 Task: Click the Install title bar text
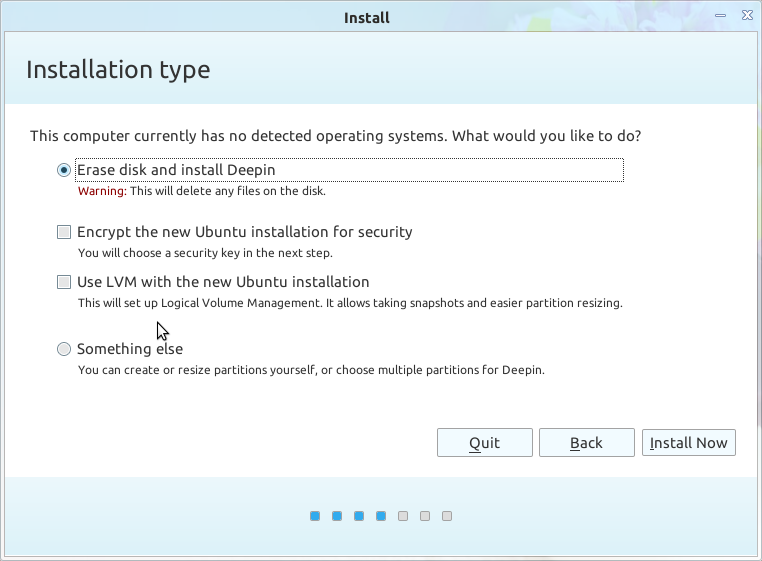[367, 18]
